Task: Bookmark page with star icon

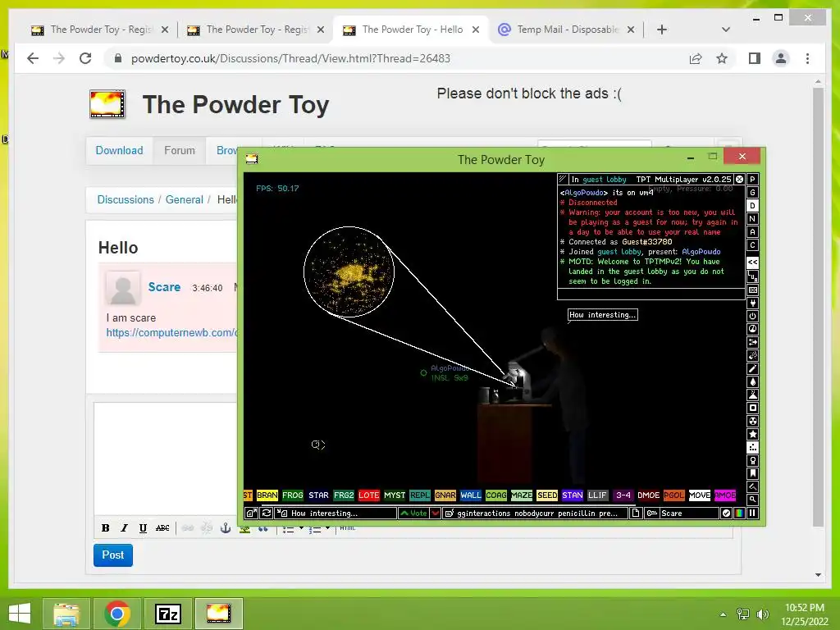Action: coord(722,58)
